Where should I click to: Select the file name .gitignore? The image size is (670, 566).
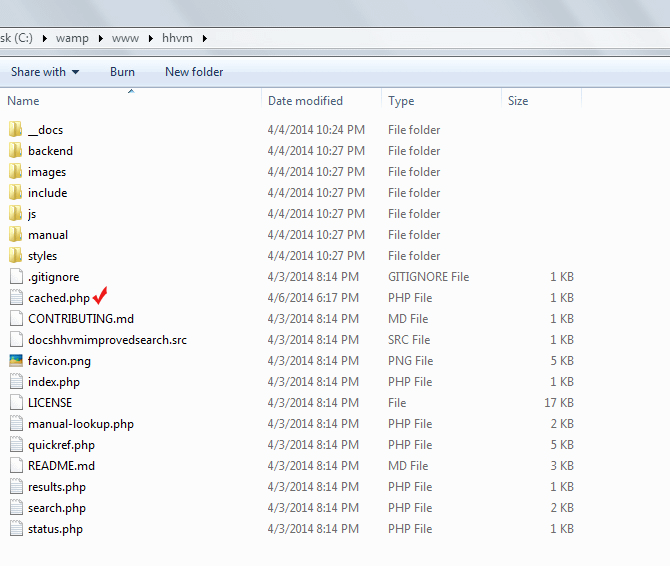point(53,277)
